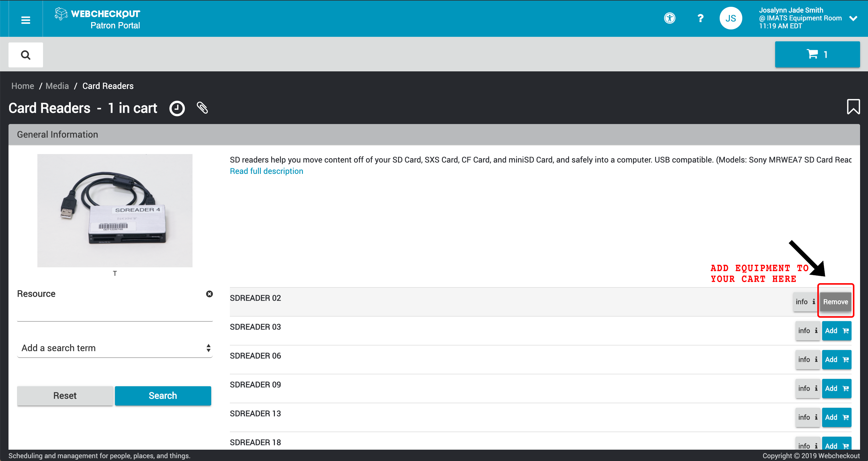The height and width of the screenshot is (461, 868).
Task: Click the Search button in filter panel
Action: pos(163,396)
